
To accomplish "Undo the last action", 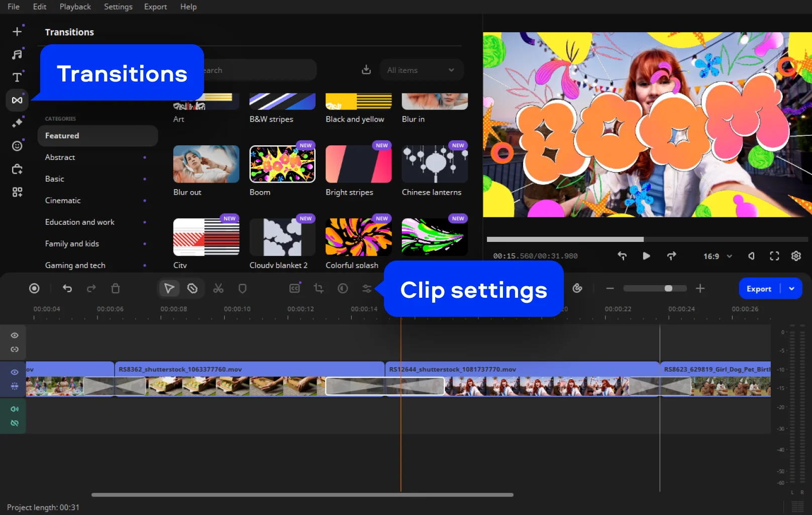I will pos(67,289).
